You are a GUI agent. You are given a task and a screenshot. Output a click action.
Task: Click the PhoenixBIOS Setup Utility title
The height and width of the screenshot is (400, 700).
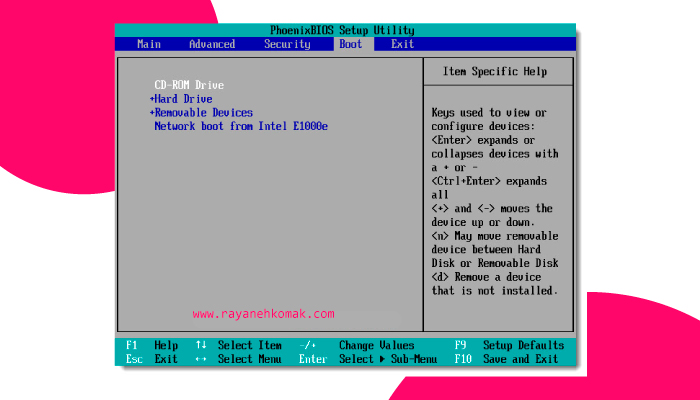coord(342,30)
